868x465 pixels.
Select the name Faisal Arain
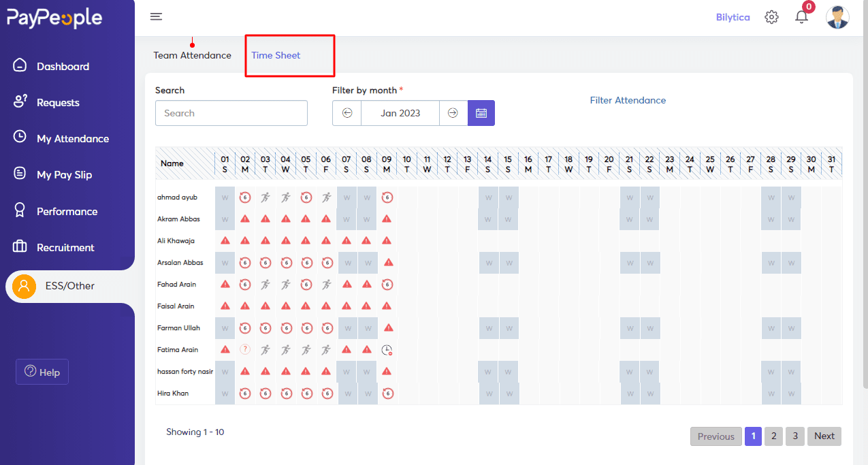(x=176, y=306)
